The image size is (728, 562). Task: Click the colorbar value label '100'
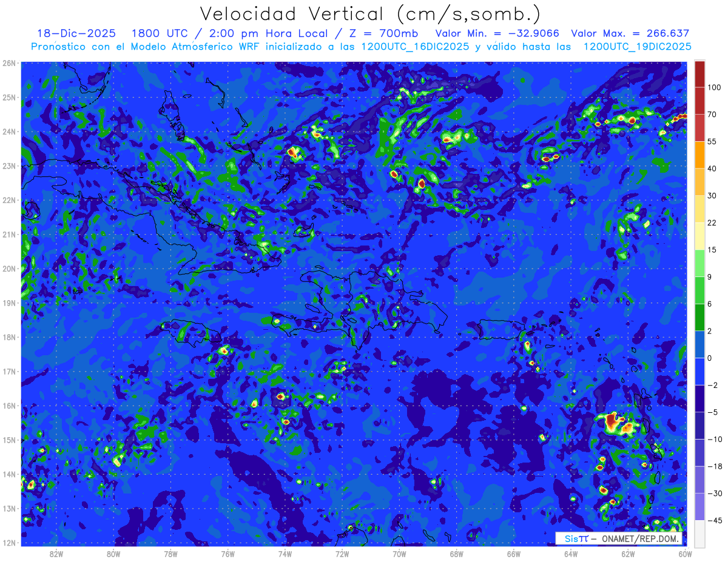(714, 88)
